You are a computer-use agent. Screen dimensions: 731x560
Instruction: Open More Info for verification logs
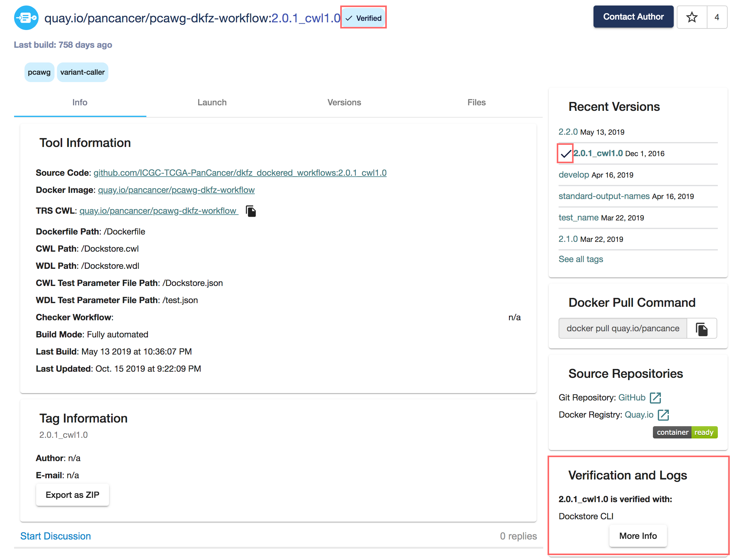tap(638, 536)
